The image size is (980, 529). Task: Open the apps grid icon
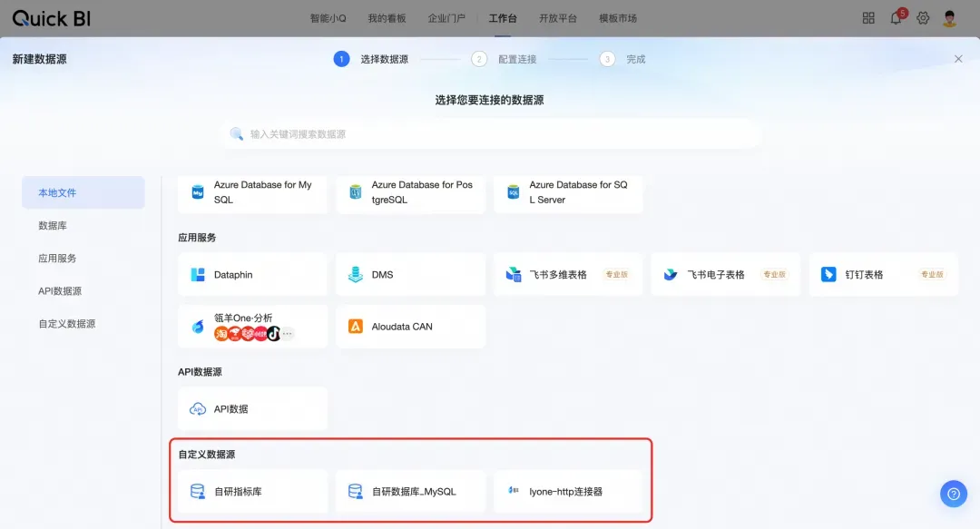[x=868, y=18]
